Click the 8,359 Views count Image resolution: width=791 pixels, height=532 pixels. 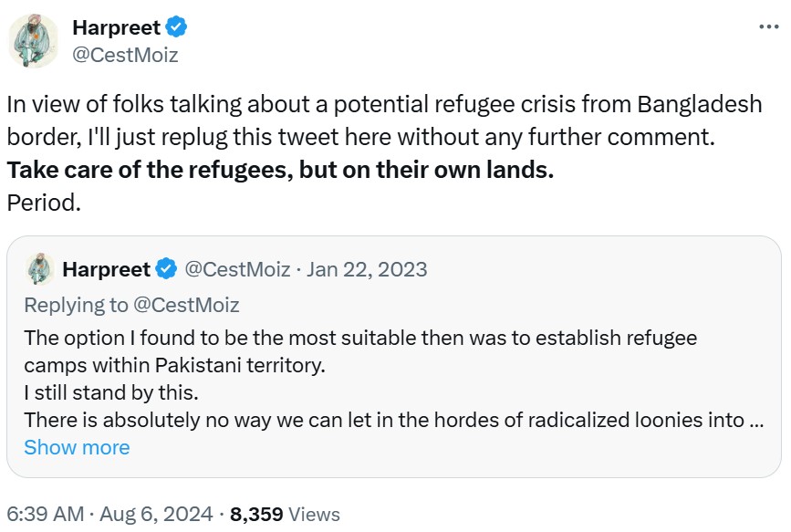click(x=285, y=515)
